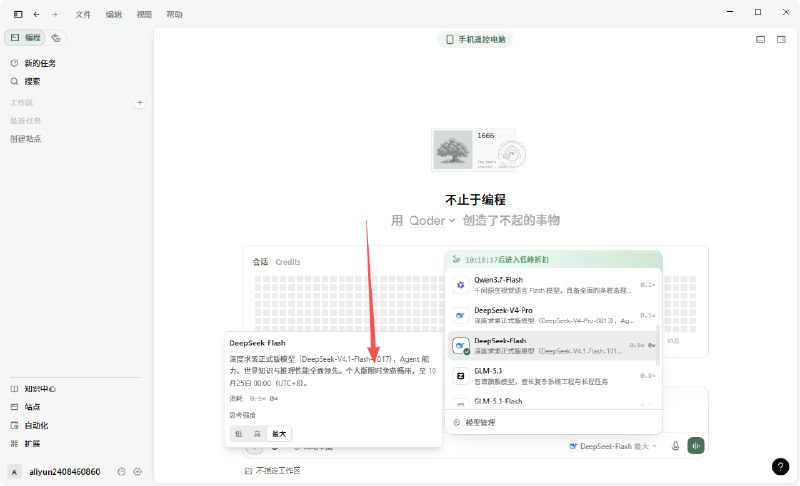Expand the Qoder dropdown in the headline
This screenshot has height=486, width=800.
tap(432, 220)
